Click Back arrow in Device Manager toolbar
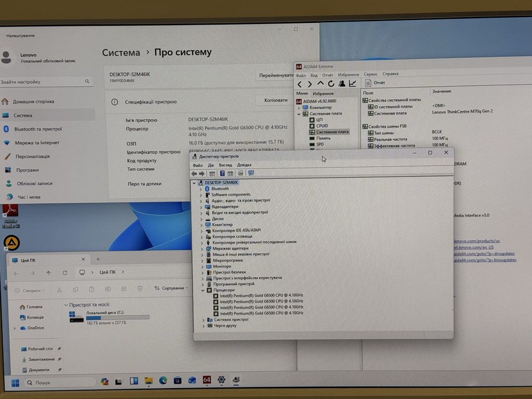This screenshot has height=399, width=532. coord(194,174)
